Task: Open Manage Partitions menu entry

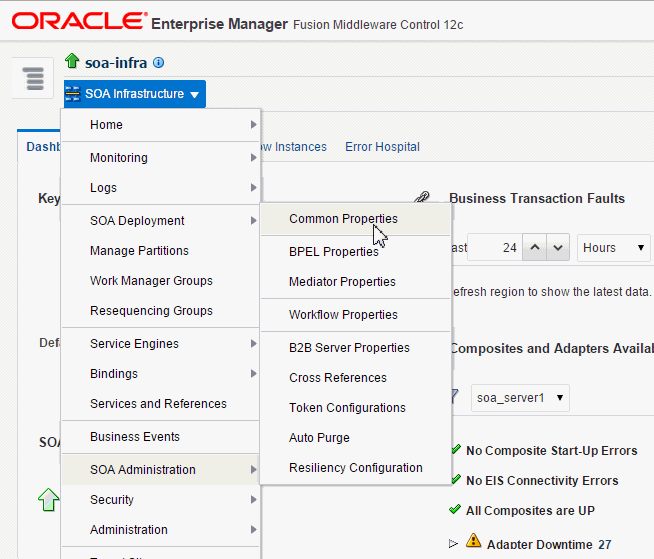Action: (139, 251)
